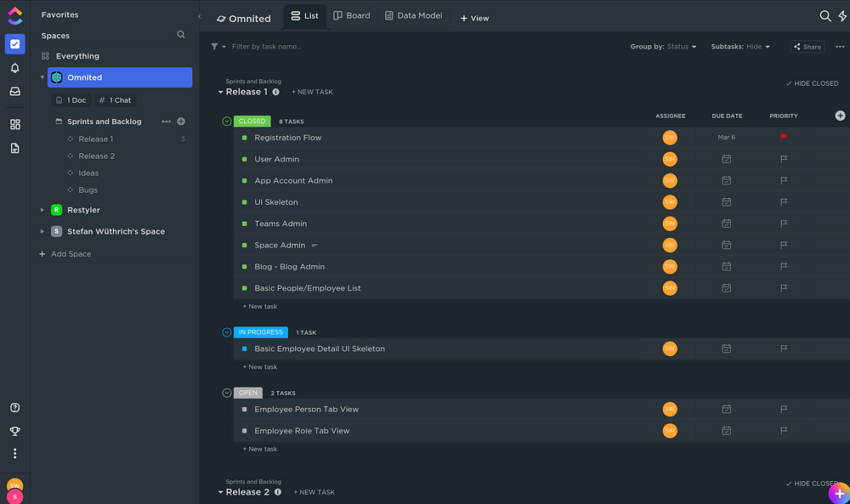The height and width of the screenshot is (504, 850).
Task: Open the Goals trophy icon
Action: 14,431
